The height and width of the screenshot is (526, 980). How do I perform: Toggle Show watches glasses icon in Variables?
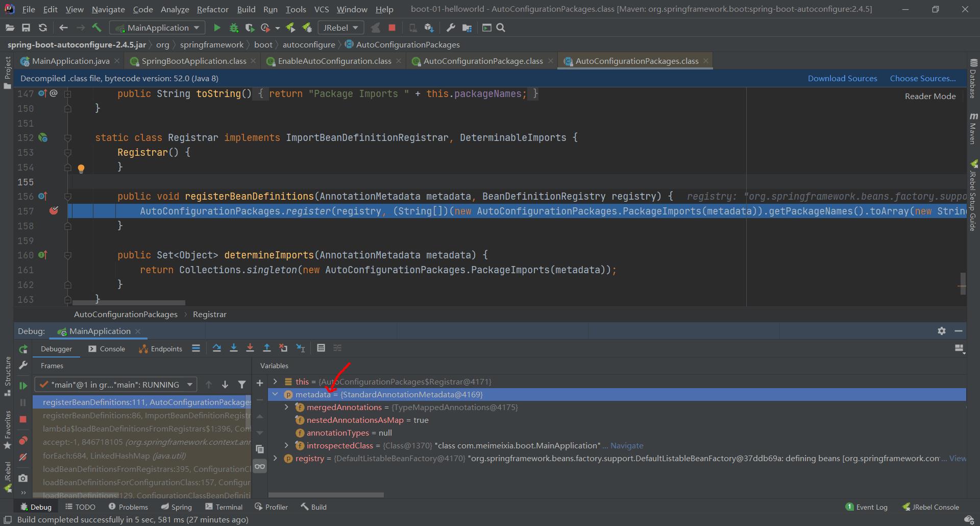[x=260, y=466]
